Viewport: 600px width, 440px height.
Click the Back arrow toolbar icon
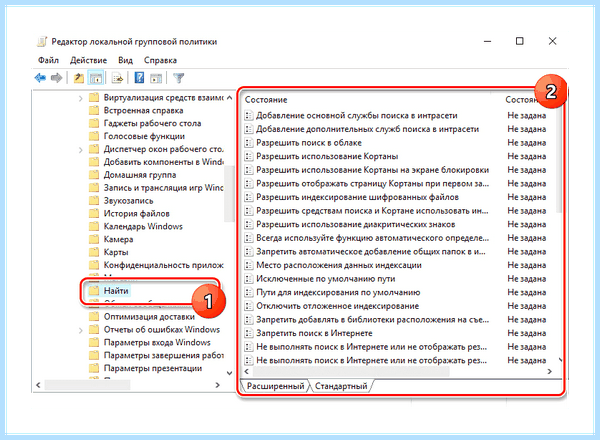[x=40, y=78]
